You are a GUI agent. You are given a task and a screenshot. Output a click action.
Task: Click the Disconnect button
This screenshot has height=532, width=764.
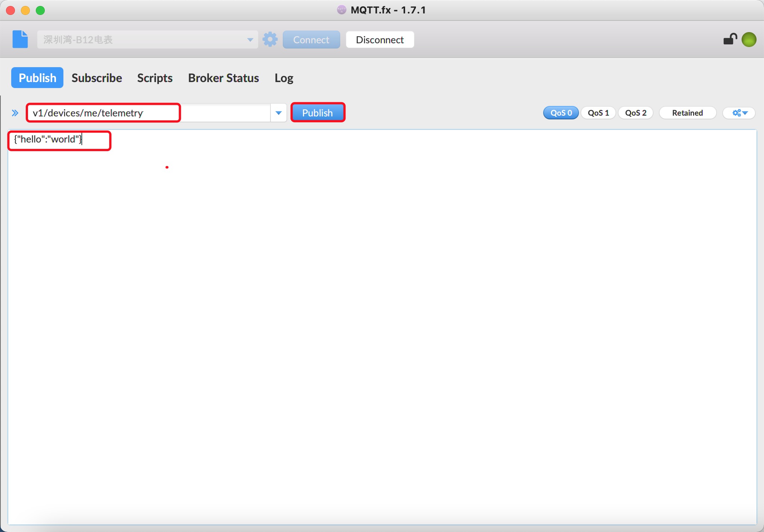point(380,40)
